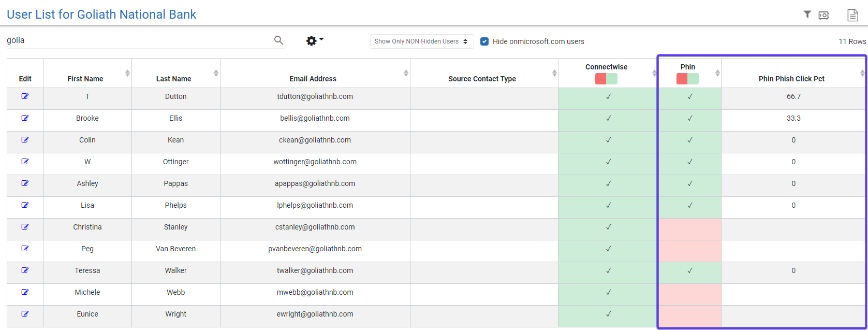Sort by First Name column arrows
Screen dimensions: 868x330
127,73
